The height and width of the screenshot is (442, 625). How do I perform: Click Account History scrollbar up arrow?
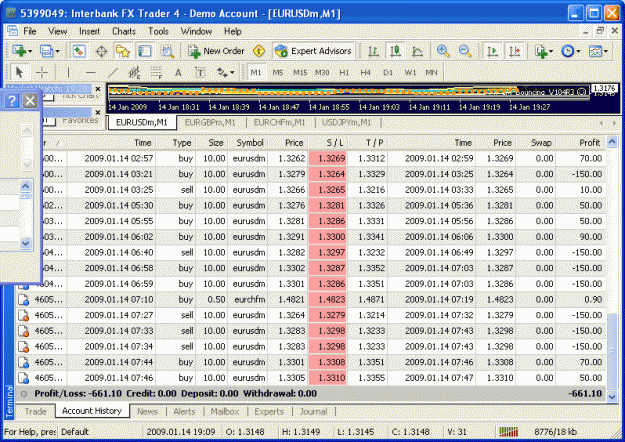click(612, 141)
